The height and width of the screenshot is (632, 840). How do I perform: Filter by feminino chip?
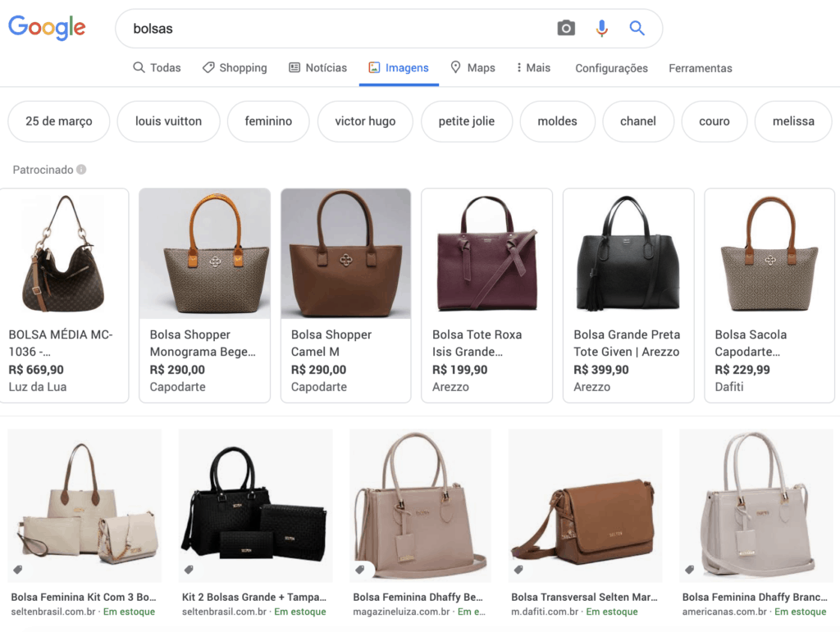click(268, 121)
